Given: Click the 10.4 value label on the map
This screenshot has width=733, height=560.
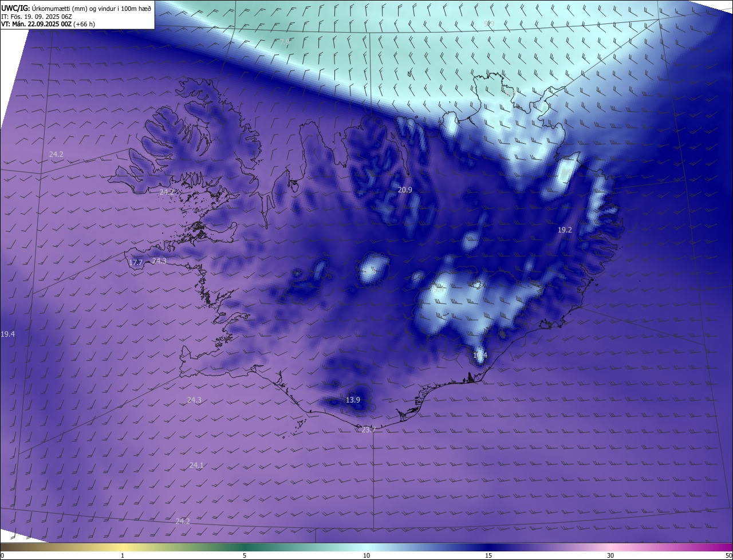Looking at the screenshot, I should point(480,356).
